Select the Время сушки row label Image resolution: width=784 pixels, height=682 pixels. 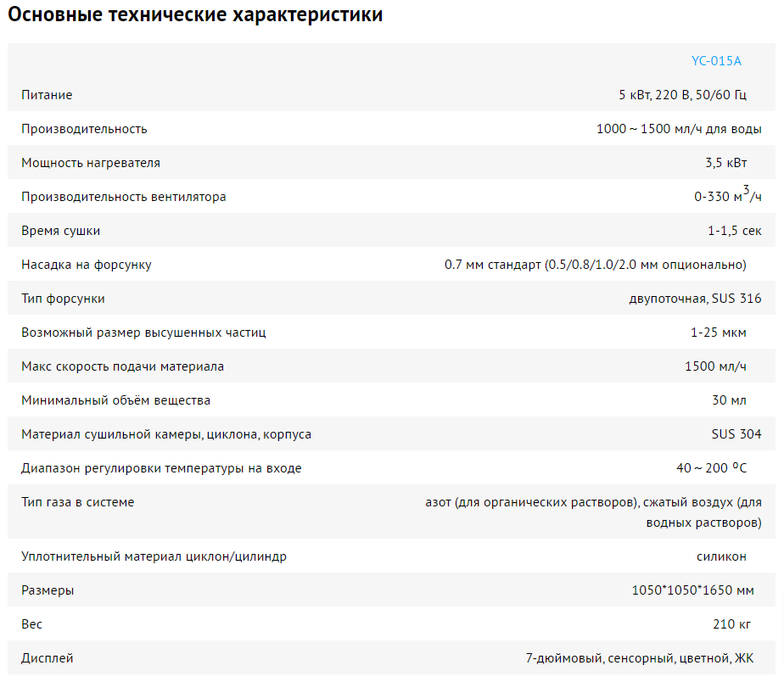coord(60,231)
